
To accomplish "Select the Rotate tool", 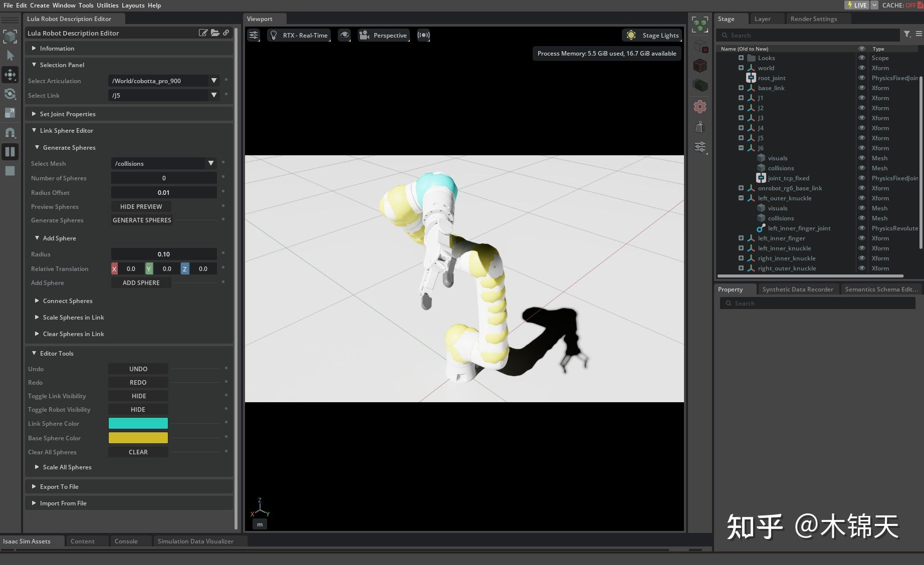I will click(10, 94).
